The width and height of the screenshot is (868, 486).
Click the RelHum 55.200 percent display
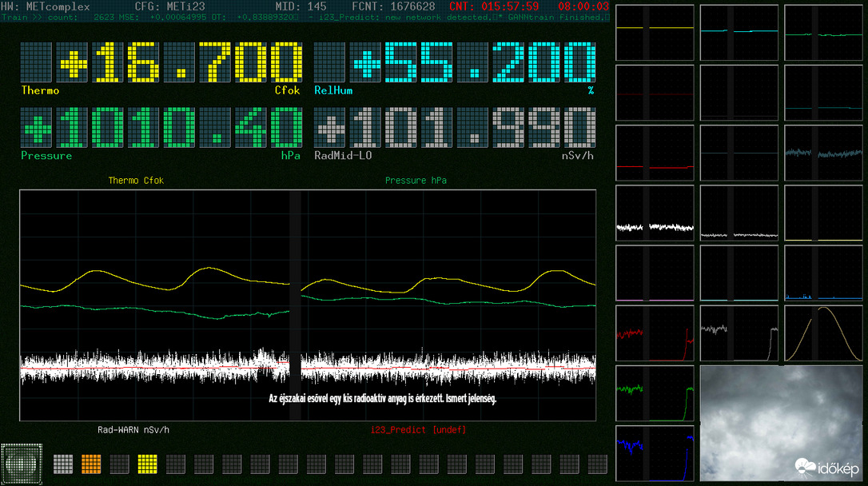tap(456, 64)
